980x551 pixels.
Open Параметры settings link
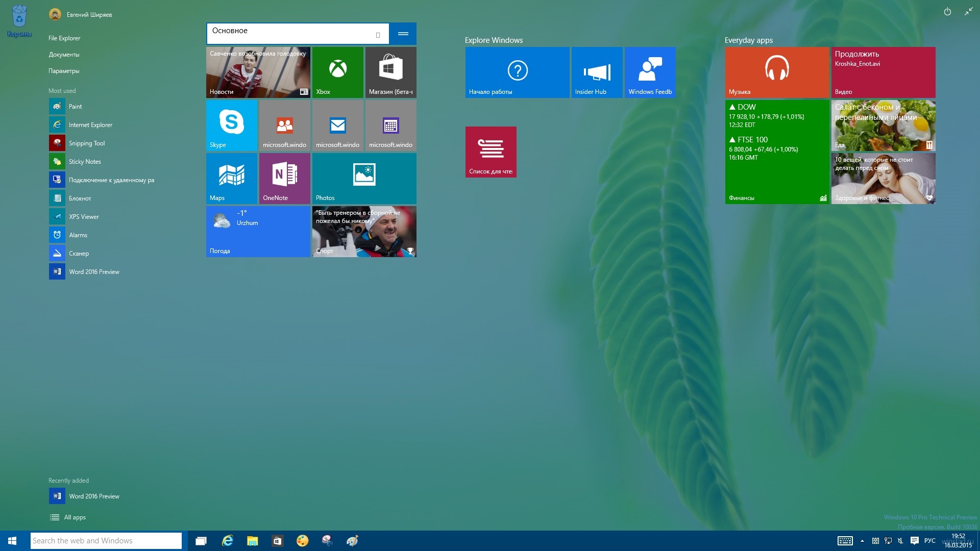(x=64, y=71)
